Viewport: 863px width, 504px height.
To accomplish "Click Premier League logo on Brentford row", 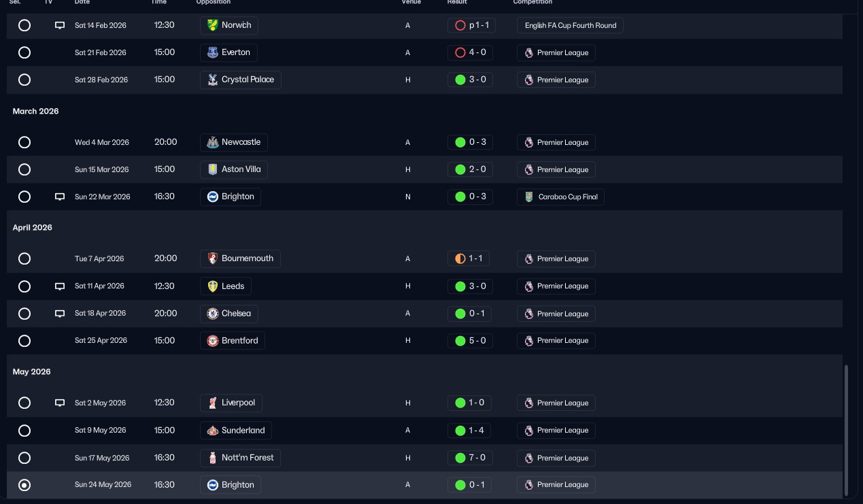I will click(x=529, y=341).
